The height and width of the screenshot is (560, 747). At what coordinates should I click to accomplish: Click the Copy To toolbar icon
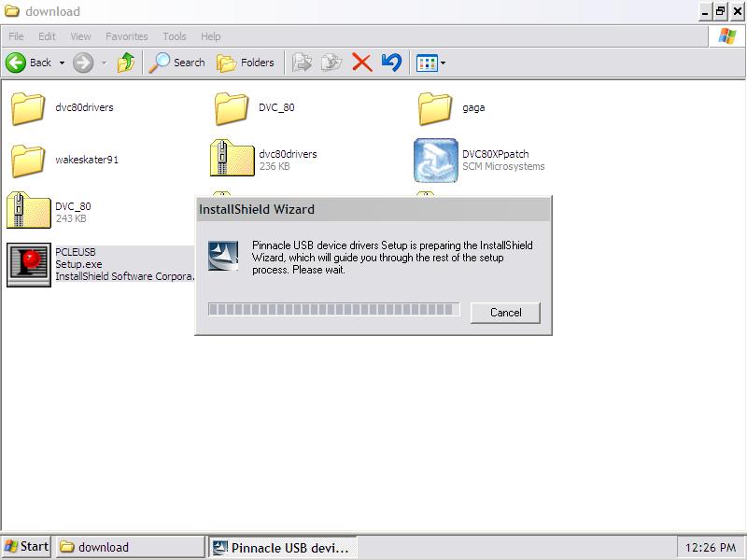click(331, 63)
